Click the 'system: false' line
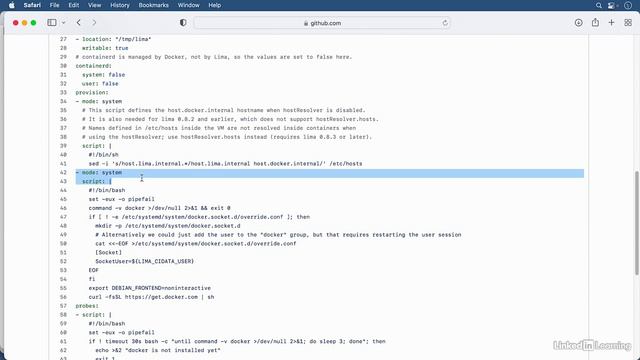640x360 pixels. tap(103, 75)
